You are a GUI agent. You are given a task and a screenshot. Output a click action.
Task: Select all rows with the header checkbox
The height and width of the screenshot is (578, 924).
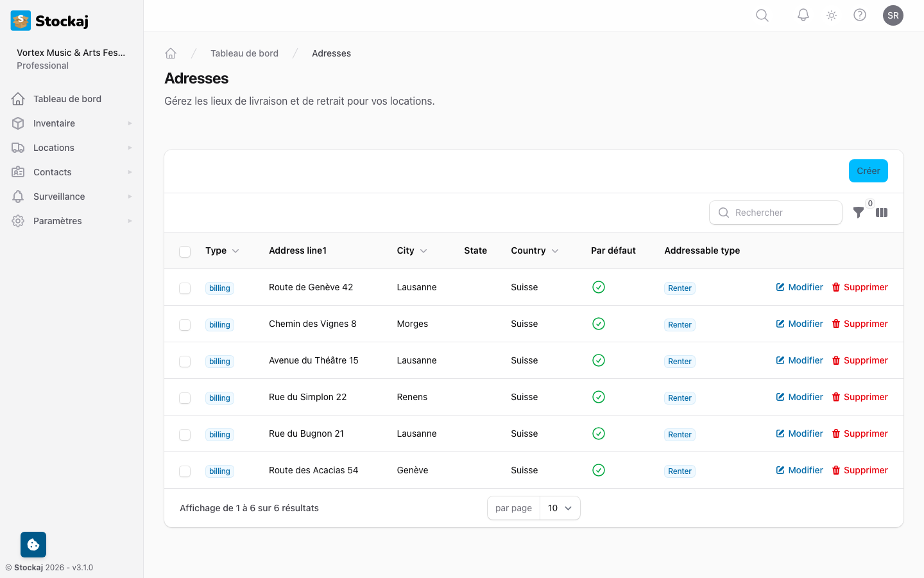(185, 251)
